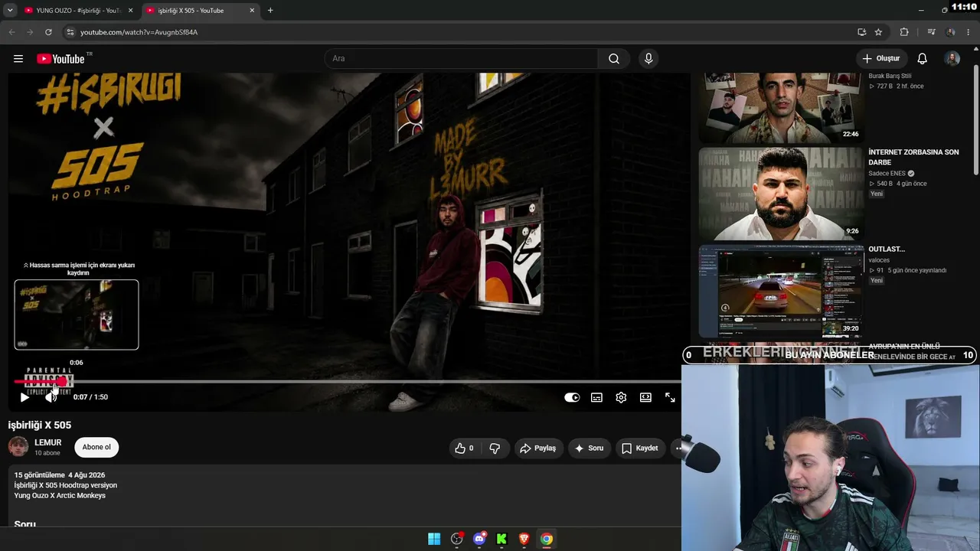
Task: Go to the YouTube home logo
Action: [x=60, y=59]
